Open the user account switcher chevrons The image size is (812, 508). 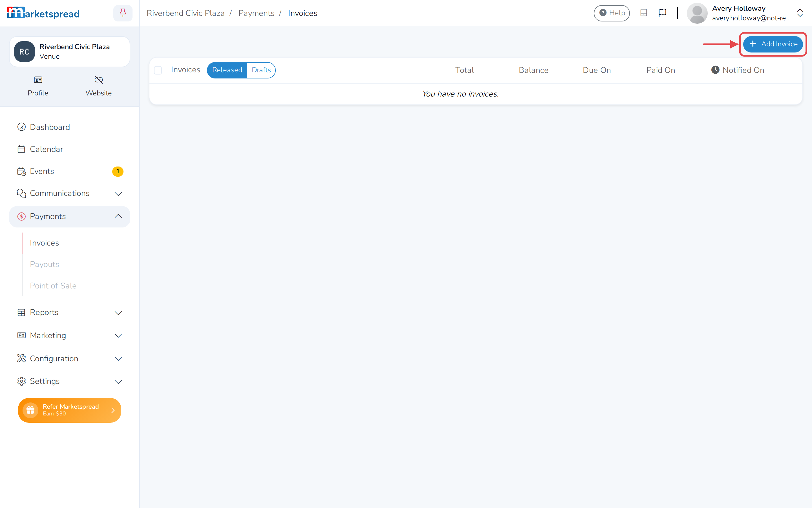pos(800,13)
